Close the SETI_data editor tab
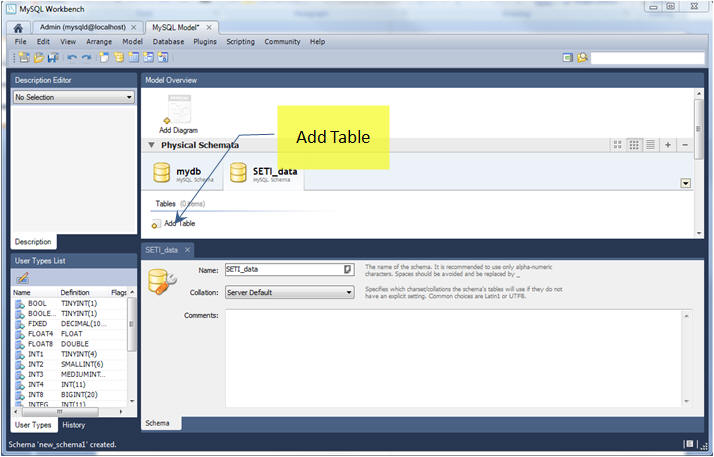The height and width of the screenshot is (457, 714). tap(187, 250)
